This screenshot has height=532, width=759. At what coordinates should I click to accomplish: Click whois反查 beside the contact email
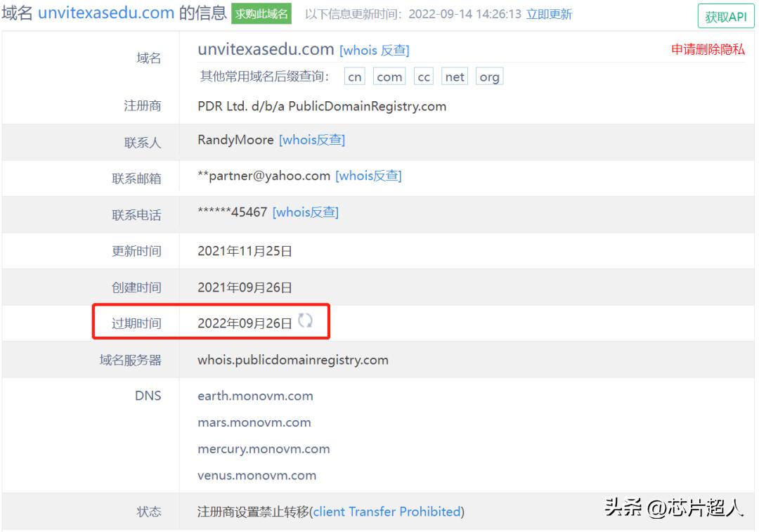pos(370,176)
